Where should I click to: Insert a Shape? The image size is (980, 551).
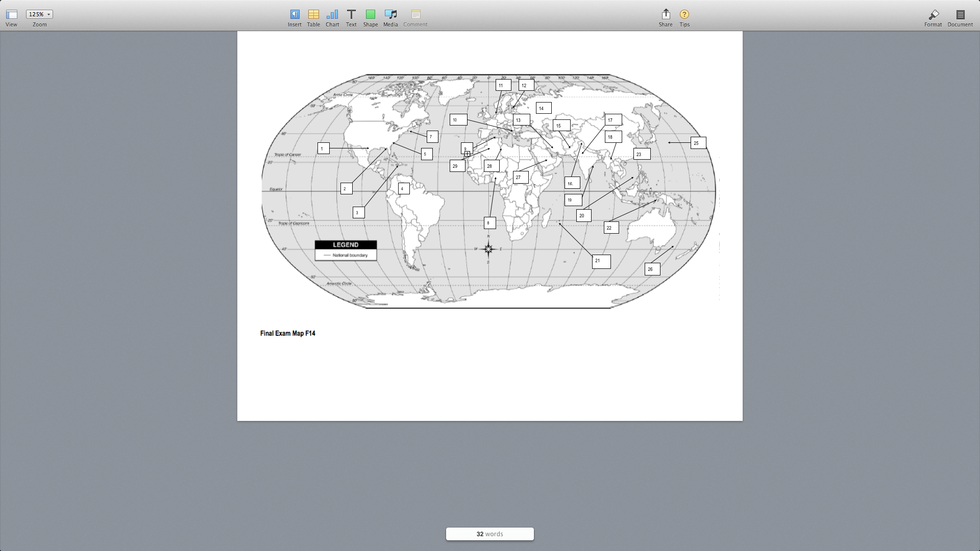click(x=370, y=15)
